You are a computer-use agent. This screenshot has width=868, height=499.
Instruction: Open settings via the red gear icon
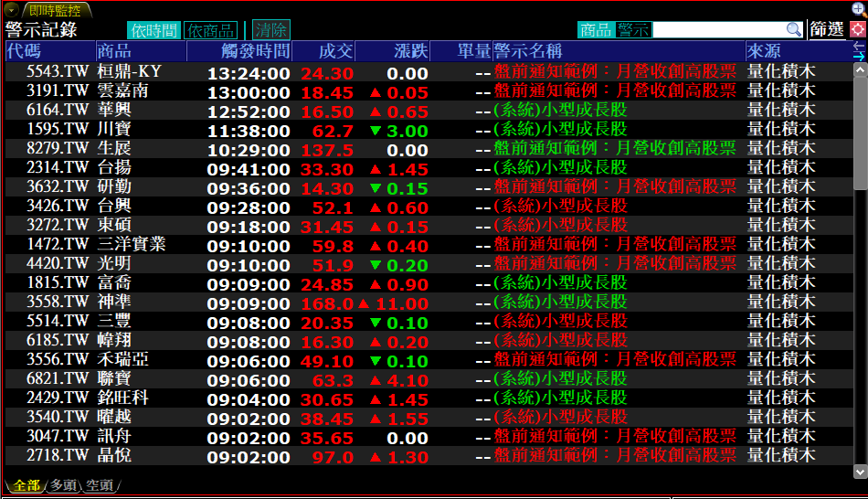point(858,29)
